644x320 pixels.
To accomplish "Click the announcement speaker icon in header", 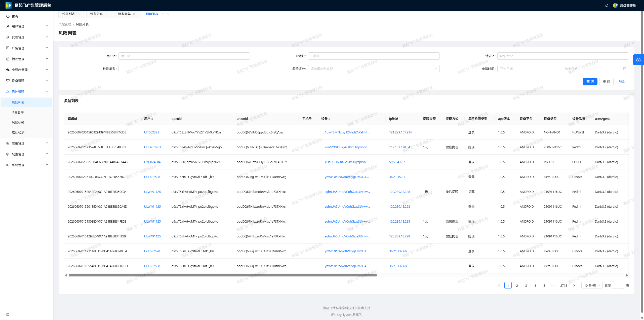I will [x=607, y=6].
